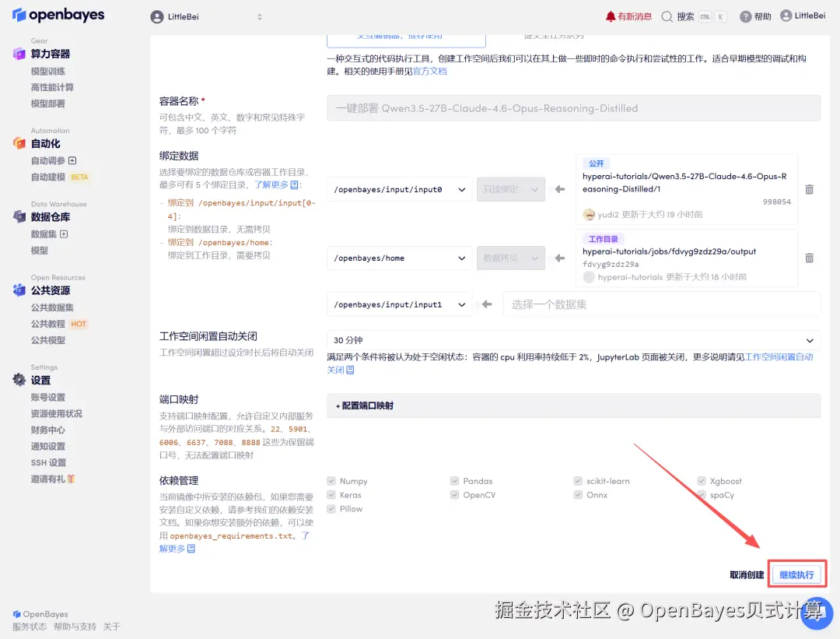Screen dimensions: 840x639
Task: Click the 选择一个数据集 selector field
Action: pyautogui.click(x=661, y=304)
